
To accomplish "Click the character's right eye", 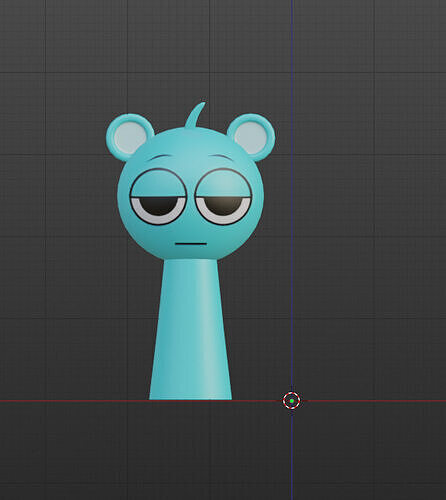I will point(223,197).
